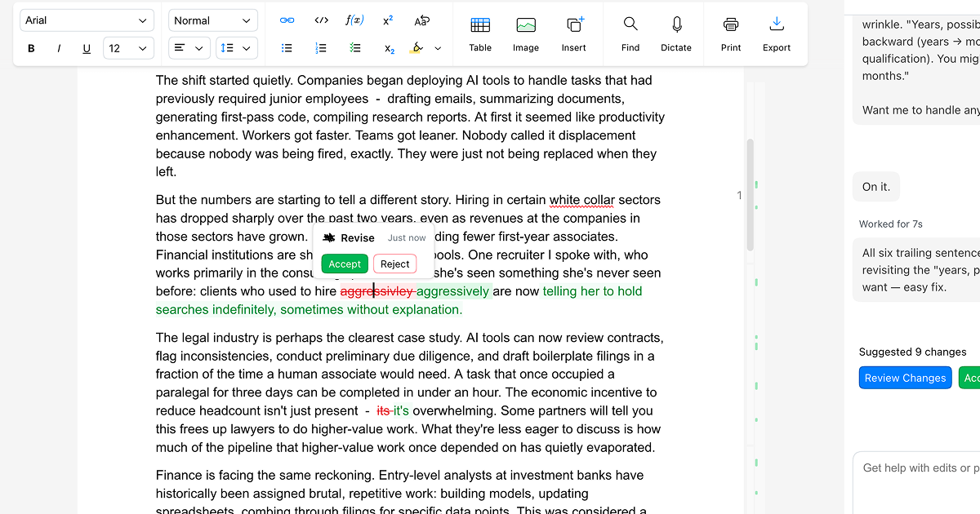Click the green Accept all button in the sidebar

(969, 378)
